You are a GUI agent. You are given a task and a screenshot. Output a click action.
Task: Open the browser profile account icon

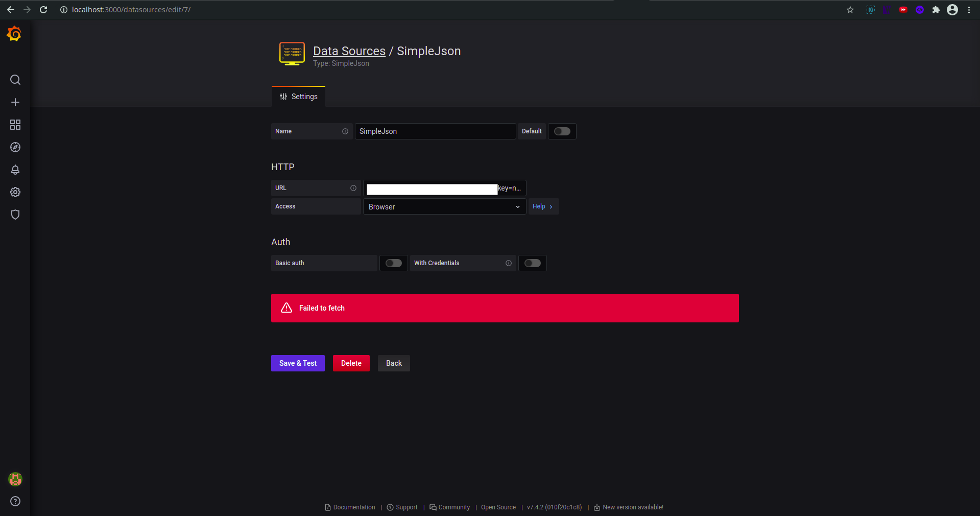[x=952, y=10]
